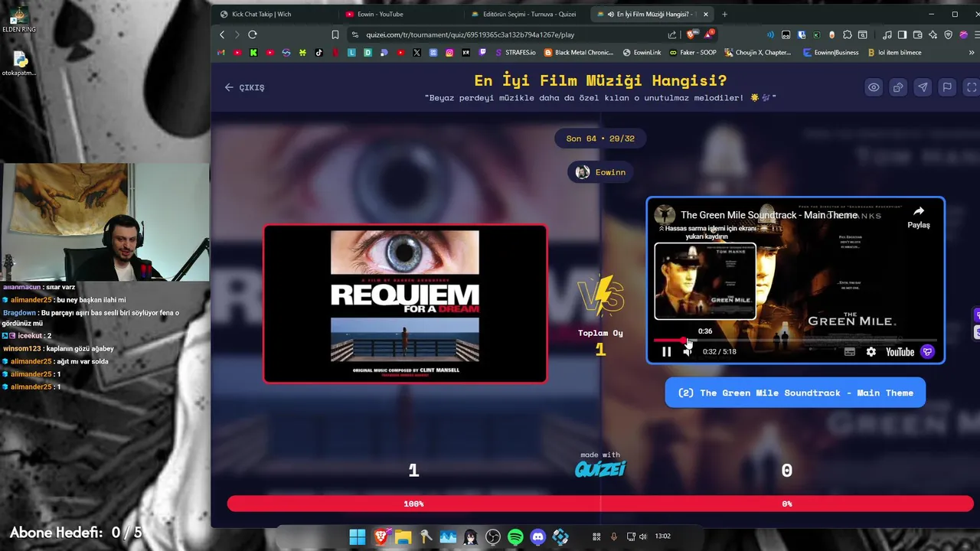Seek on the YouTube video progress bar
The width and height of the screenshot is (980, 551).
795,340
